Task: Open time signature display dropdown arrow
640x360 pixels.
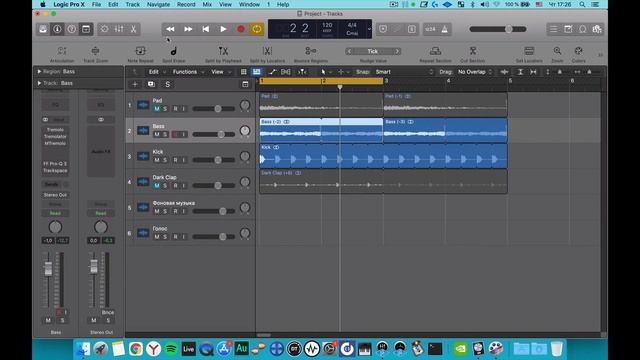Action: pos(369,29)
